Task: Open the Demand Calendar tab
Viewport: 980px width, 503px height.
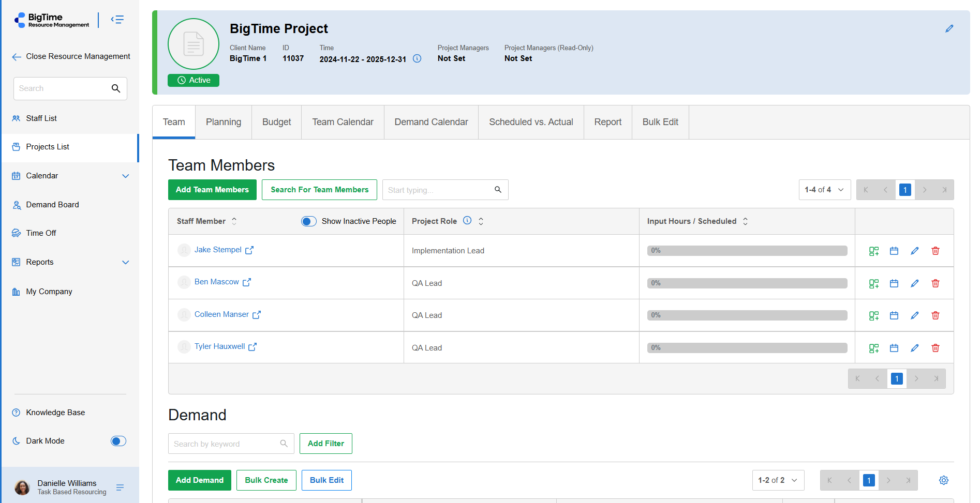Action: click(431, 122)
